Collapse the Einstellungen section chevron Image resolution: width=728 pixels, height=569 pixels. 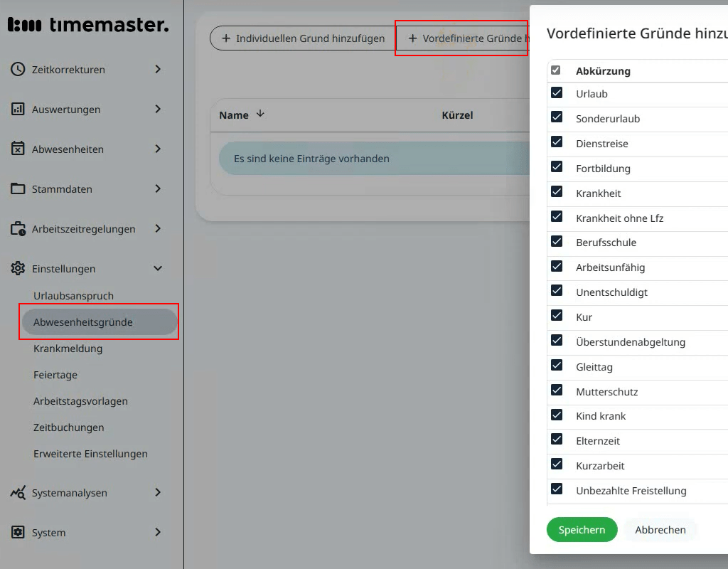158,269
